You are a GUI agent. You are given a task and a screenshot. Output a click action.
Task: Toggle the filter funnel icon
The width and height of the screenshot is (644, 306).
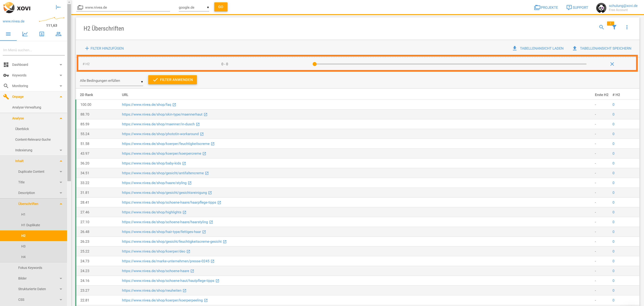click(614, 27)
